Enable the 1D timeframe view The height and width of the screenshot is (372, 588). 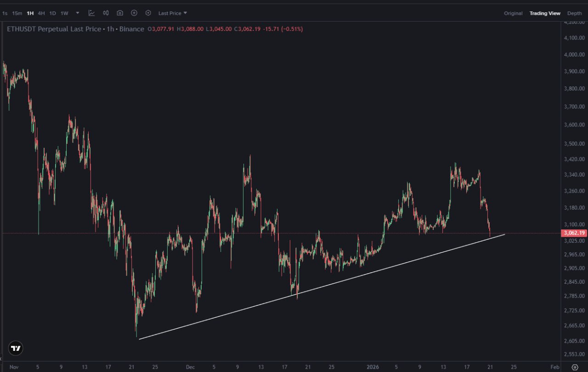[52, 13]
